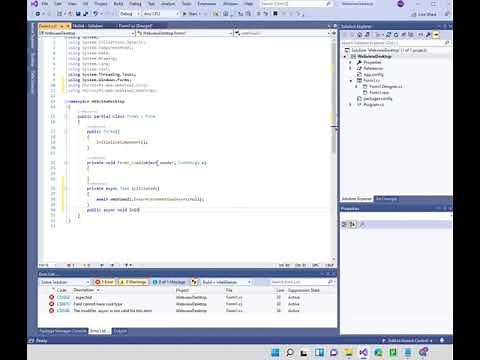Click Sync with Active Document icon
This screenshot has width=480, height=360.
(x=388, y=35)
